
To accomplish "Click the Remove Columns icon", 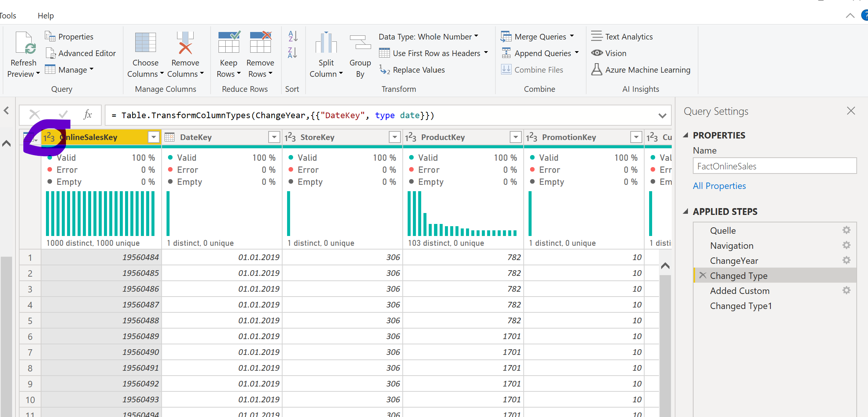I will coord(185,42).
